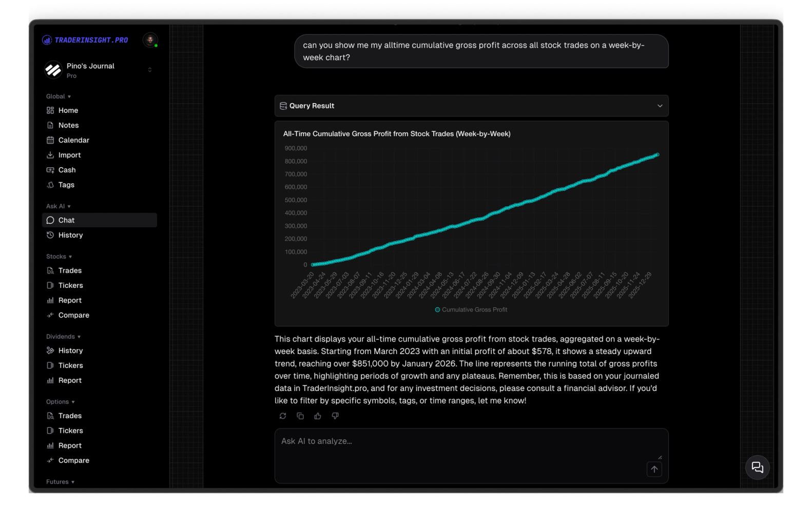Click the Stocks Report bar-chart icon
Image resolution: width=812 pixels, height=531 pixels.
pyautogui.click(x=50, y=300)
